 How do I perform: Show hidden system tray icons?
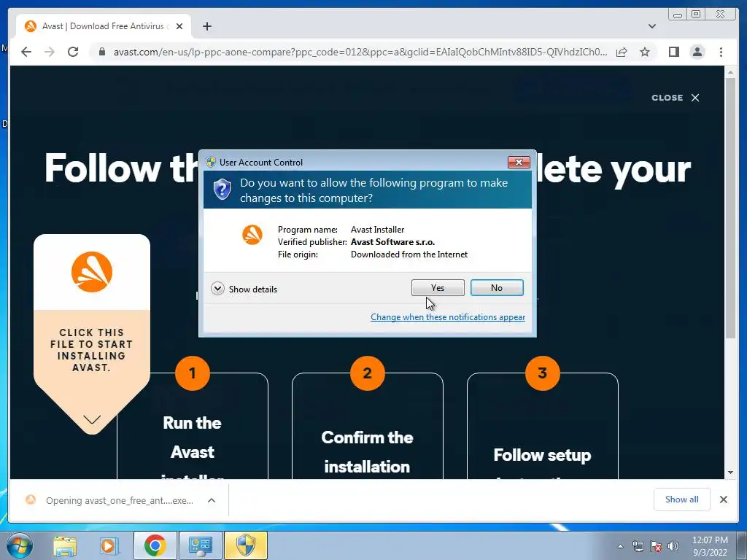tap(620, 546)
